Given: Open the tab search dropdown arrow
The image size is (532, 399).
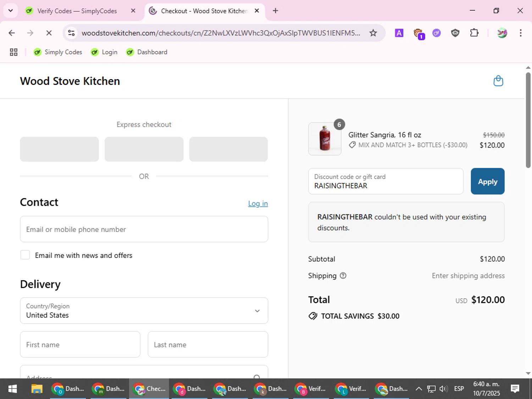Looking at the screenshot, I should coord(11,11).
